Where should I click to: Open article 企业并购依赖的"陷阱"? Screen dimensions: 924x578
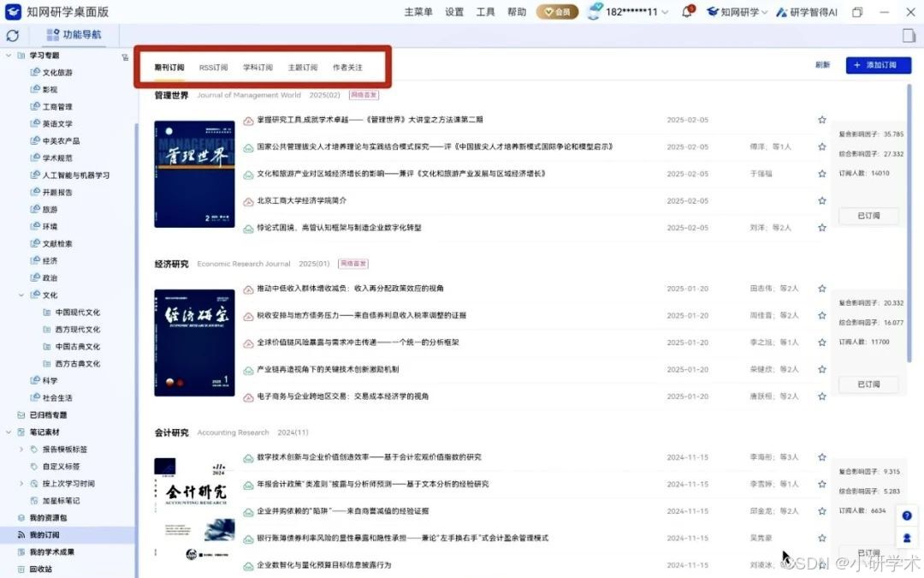point(342,510)
